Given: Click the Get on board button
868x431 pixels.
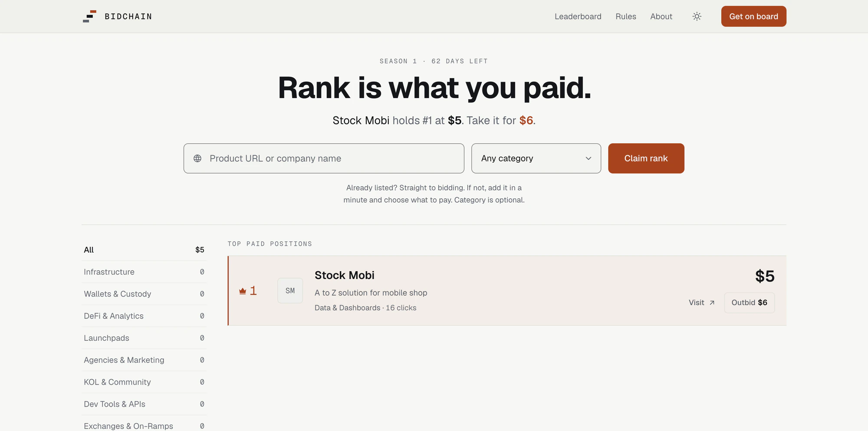Looking at the screenshot, I should coord(753,16).
